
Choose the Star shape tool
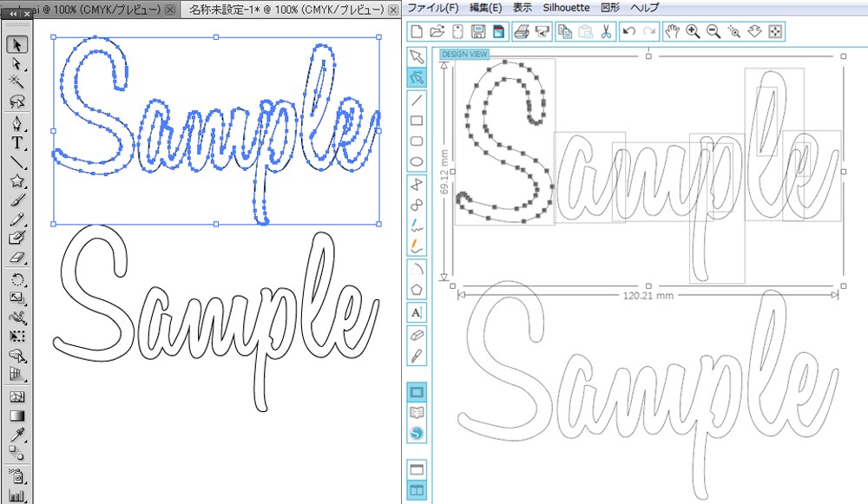coord(17,180)
